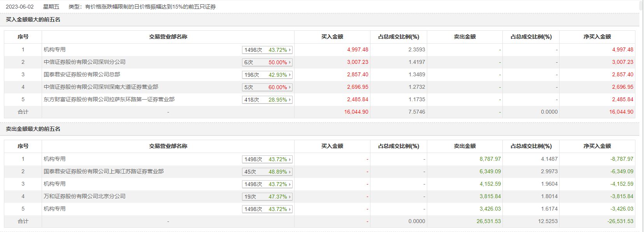
Task: Expand the 19次 47.37% badge arrow
Action: point(290,197)
